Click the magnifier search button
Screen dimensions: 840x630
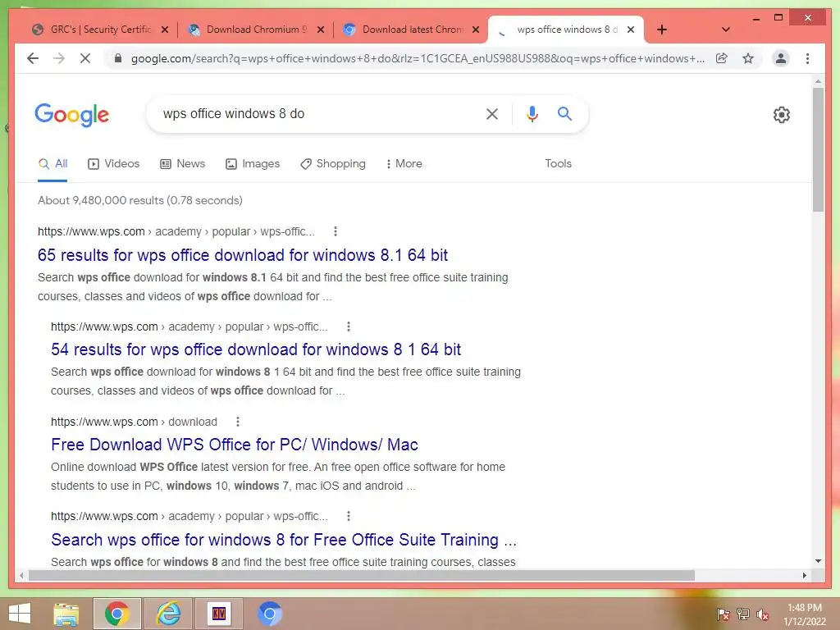564,113
